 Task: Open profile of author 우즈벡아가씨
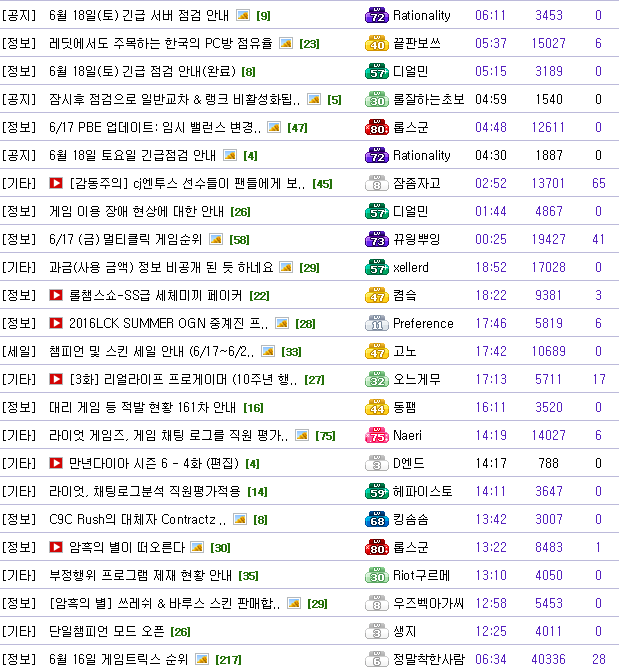[428, 603]
